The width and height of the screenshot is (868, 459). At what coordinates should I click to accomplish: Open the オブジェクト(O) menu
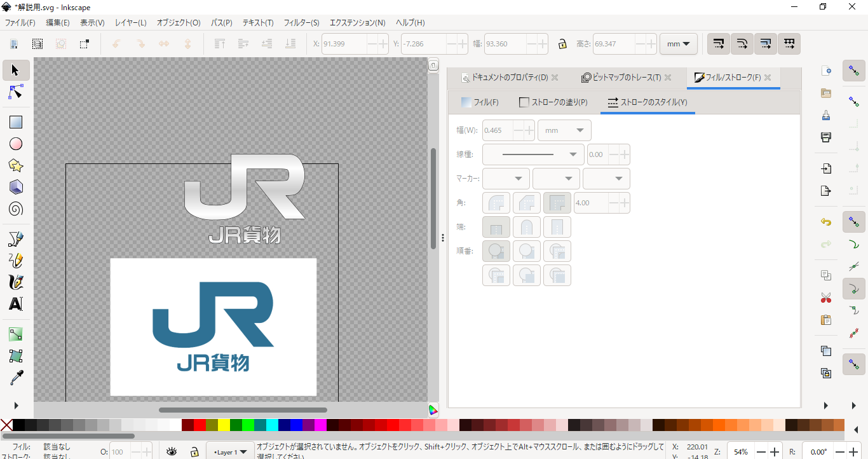point(179,22)
